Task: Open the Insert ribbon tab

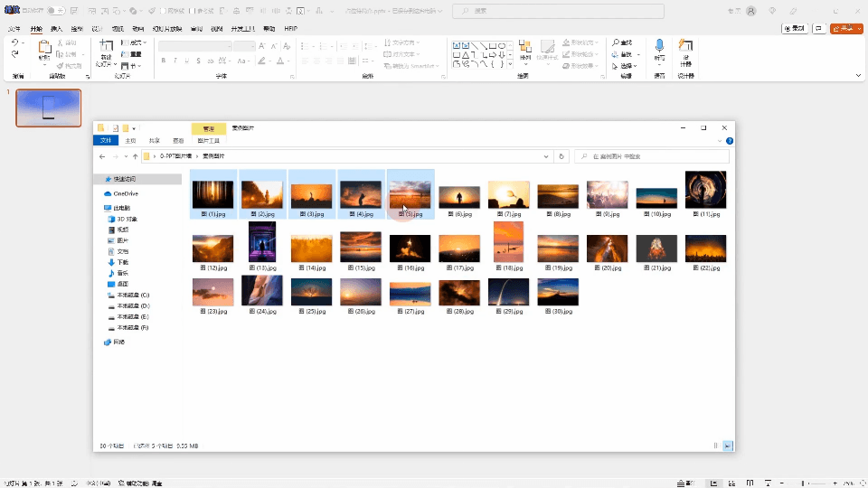Action: click(56, 29)
